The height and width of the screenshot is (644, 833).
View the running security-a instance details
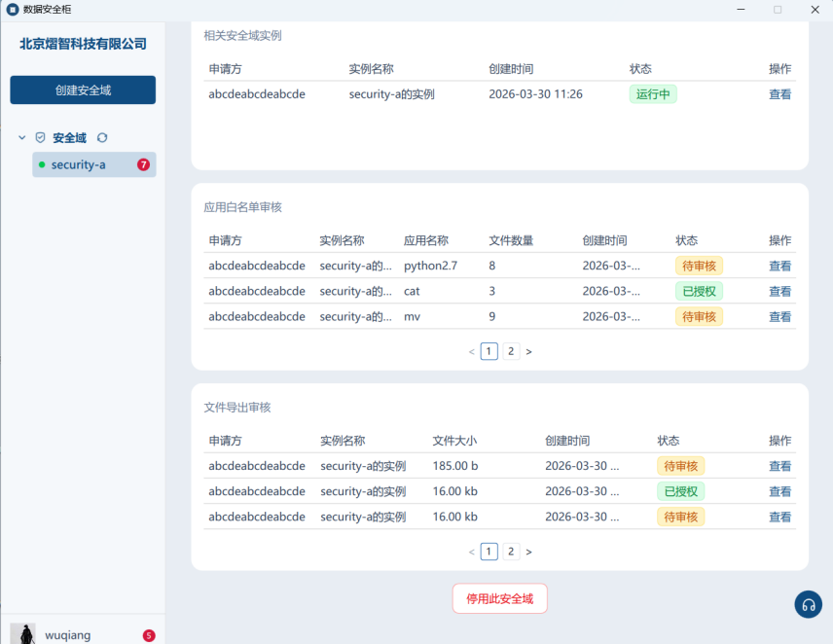point(779,94)
